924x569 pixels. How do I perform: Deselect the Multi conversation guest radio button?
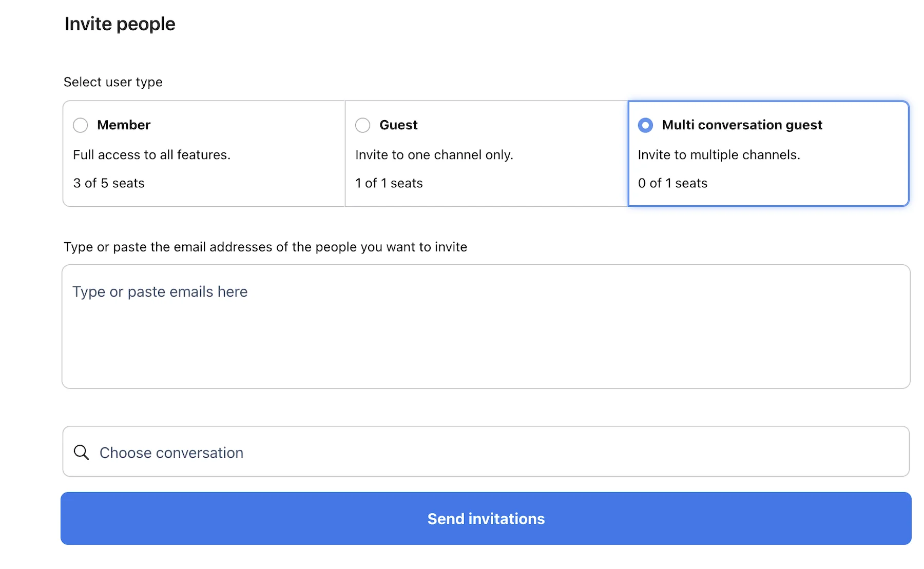pyautogui.click(x=645, y=125)
